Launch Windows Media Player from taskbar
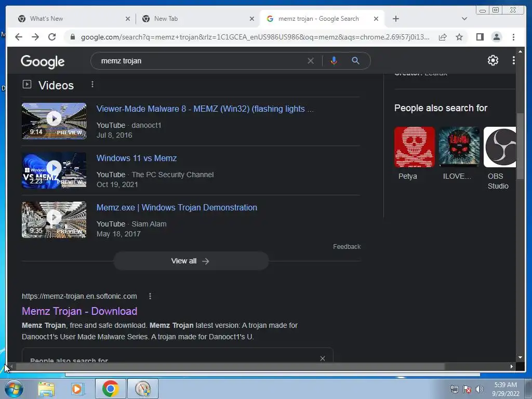 (77, 389)
